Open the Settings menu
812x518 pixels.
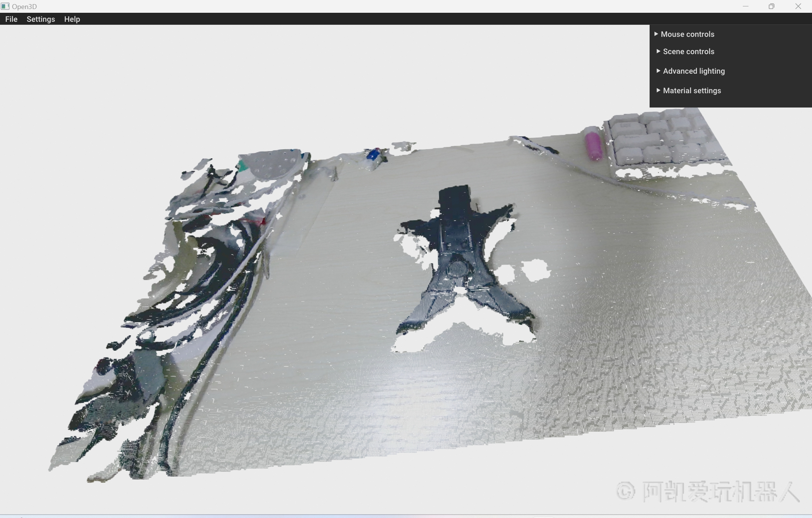click(x=41, y=19)
